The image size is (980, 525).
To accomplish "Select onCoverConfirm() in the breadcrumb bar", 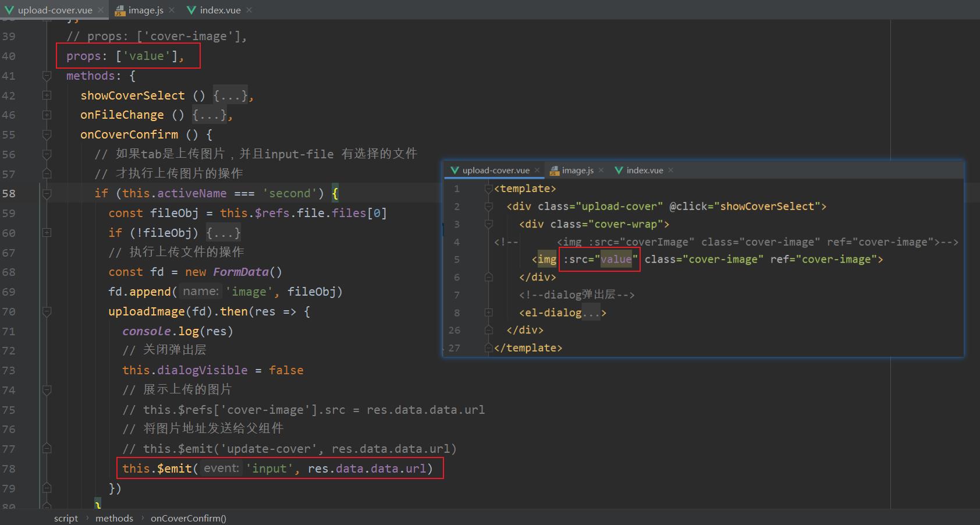I will tap(189, 518).
